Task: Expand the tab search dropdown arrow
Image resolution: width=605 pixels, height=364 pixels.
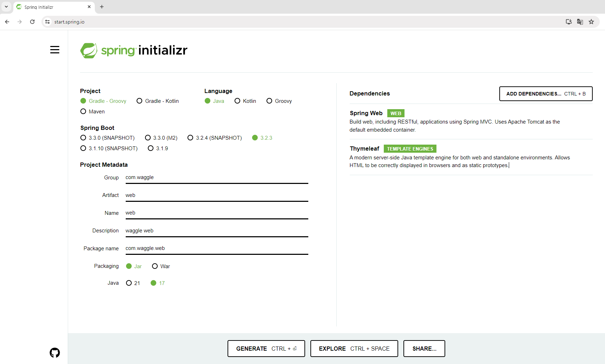Action: pos(6,7)
